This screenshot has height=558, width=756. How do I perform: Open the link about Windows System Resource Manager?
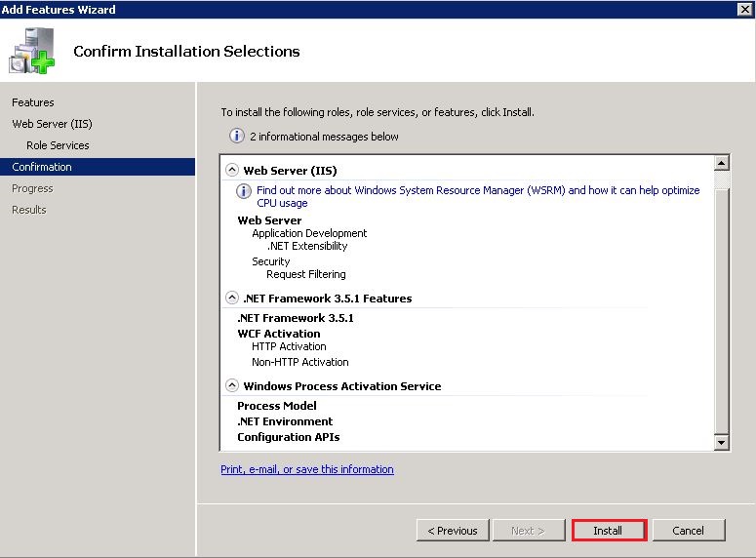(478, 196)
